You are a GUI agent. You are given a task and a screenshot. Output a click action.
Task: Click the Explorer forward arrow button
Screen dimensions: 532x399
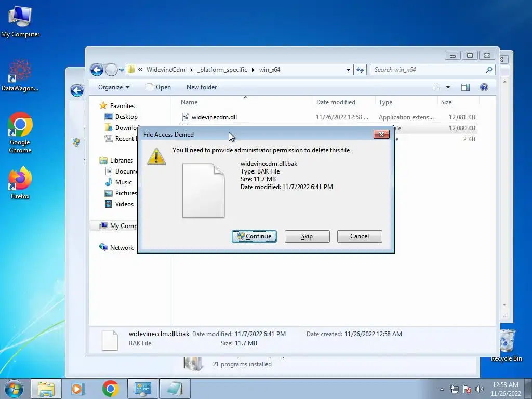[111, 70]
